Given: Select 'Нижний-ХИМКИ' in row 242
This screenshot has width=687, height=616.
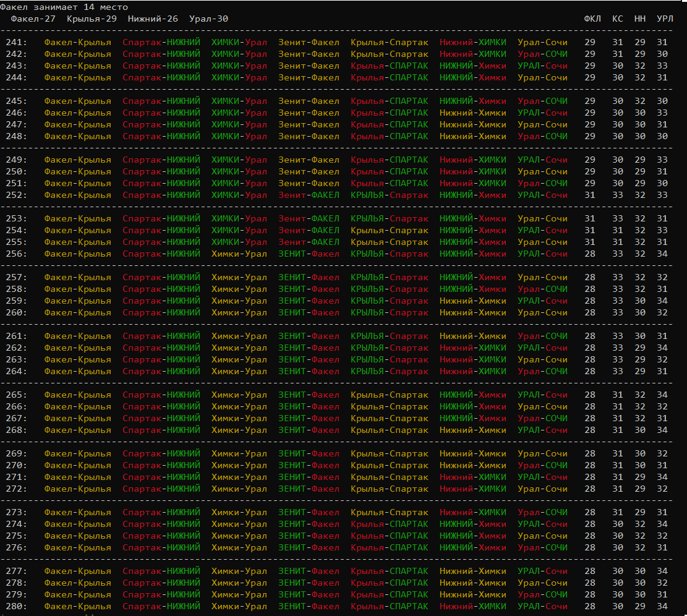Looking at the screenshot, I should coord(473,54).
